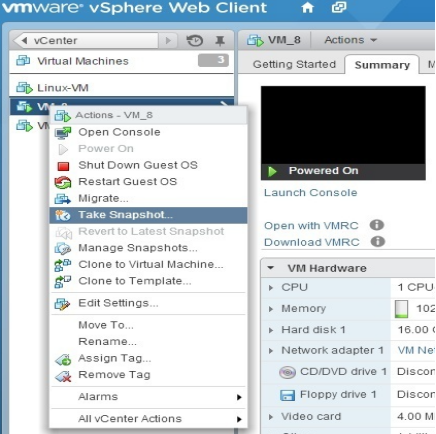Screen dimensions: 436x434
Task: Click the VM Network link for adapter 1
Action: click(x=416, y=350)
